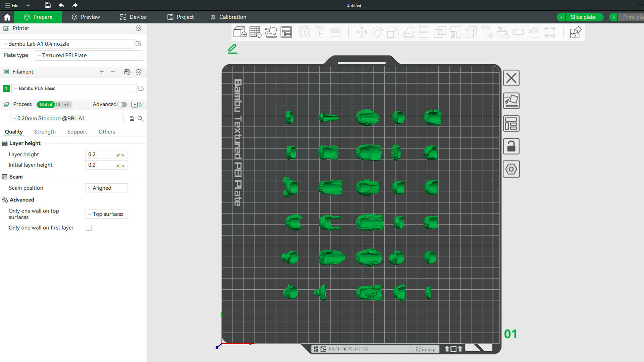The width and height of the screenshot is (644, 362).
Task: Click the Add object cube icon
Action: point(240,32)
